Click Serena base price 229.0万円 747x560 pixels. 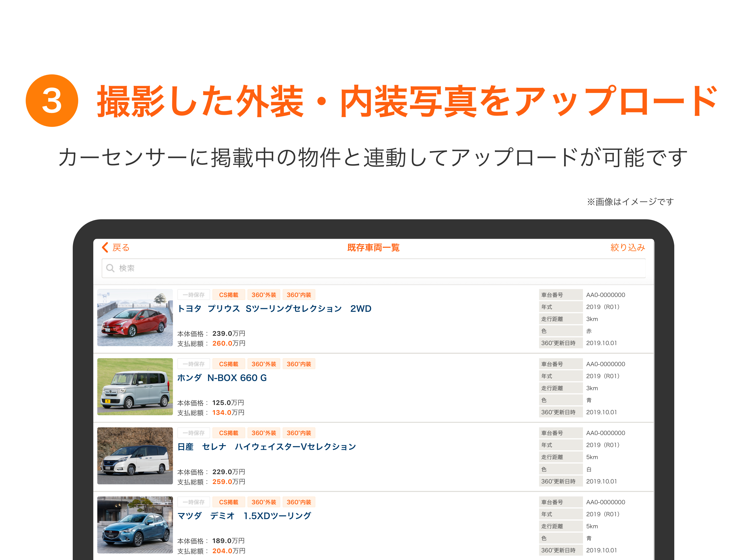229,472
